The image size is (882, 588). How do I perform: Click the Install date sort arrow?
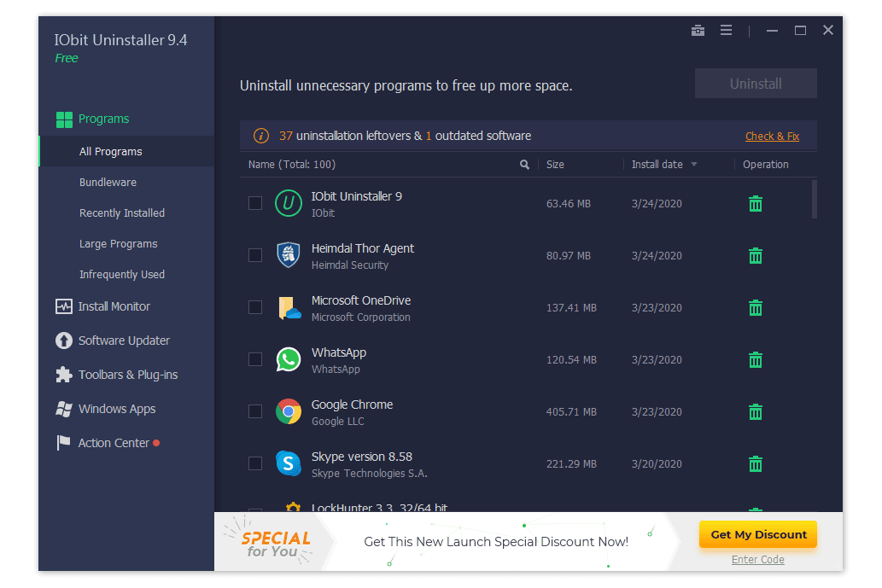point(694,165)
